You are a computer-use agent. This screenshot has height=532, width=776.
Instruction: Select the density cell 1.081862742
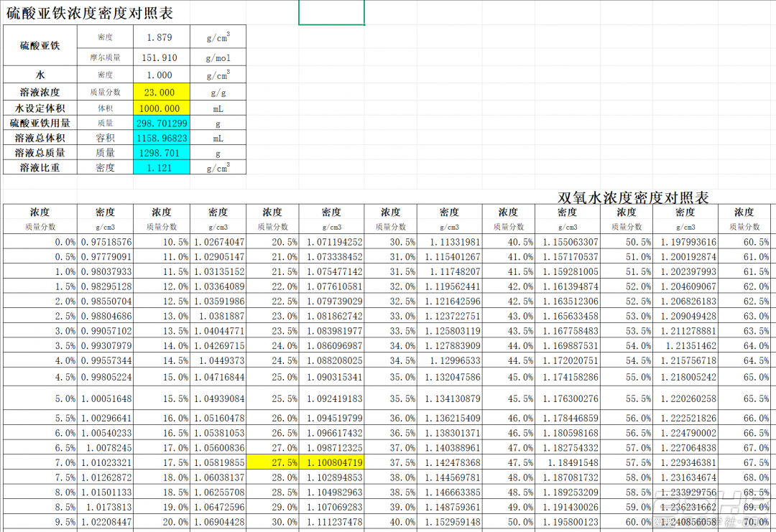point(331,316)
